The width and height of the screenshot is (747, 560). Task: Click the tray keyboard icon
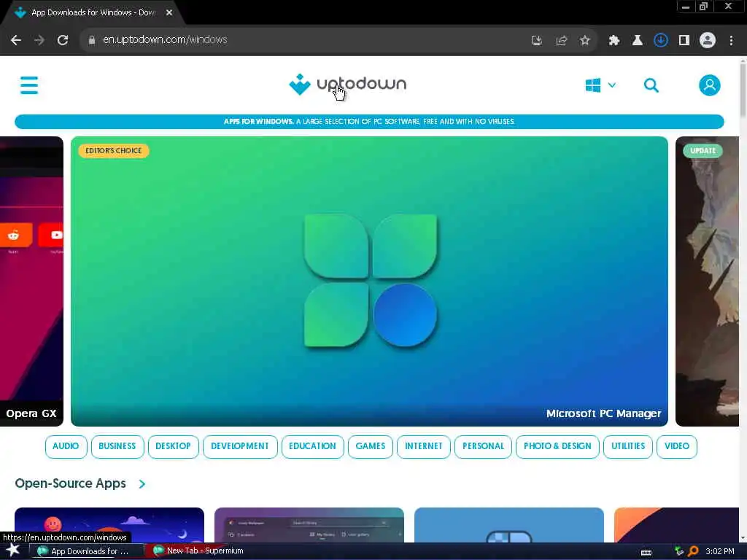[646, 552]
